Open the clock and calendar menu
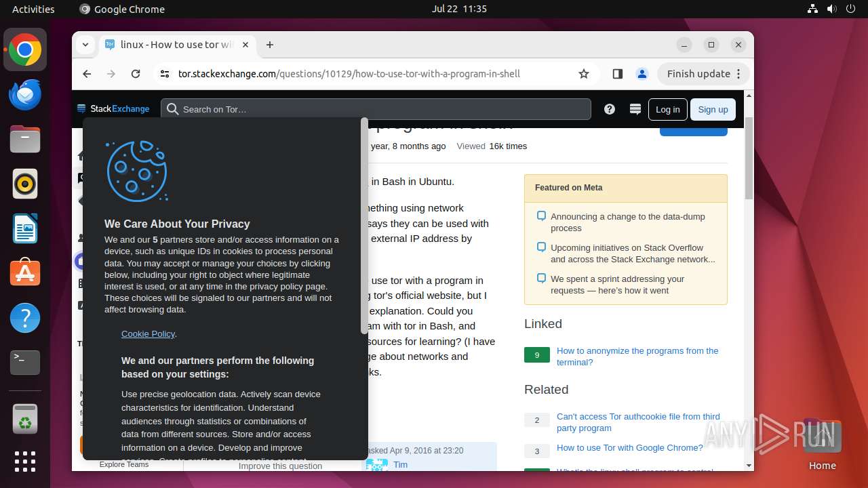Image resolution: width=868 pixels, height=488 pixels. point(459,9)
